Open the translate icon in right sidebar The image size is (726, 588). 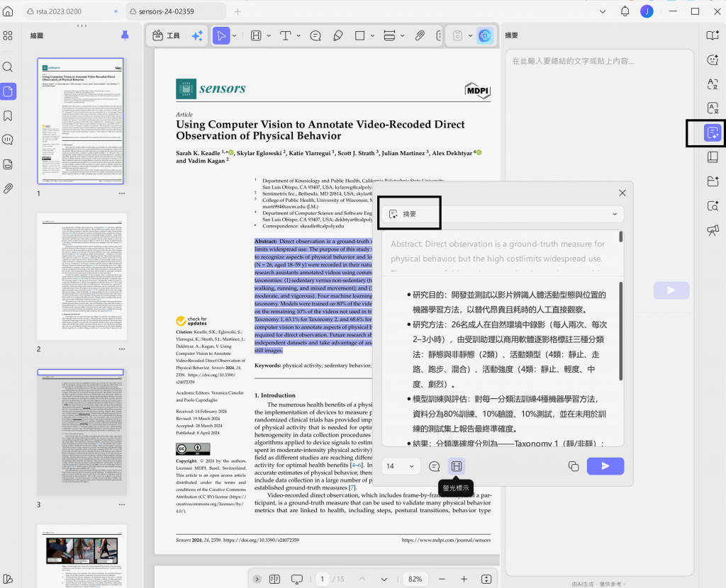pyautogui.click(x=713, y=84)
